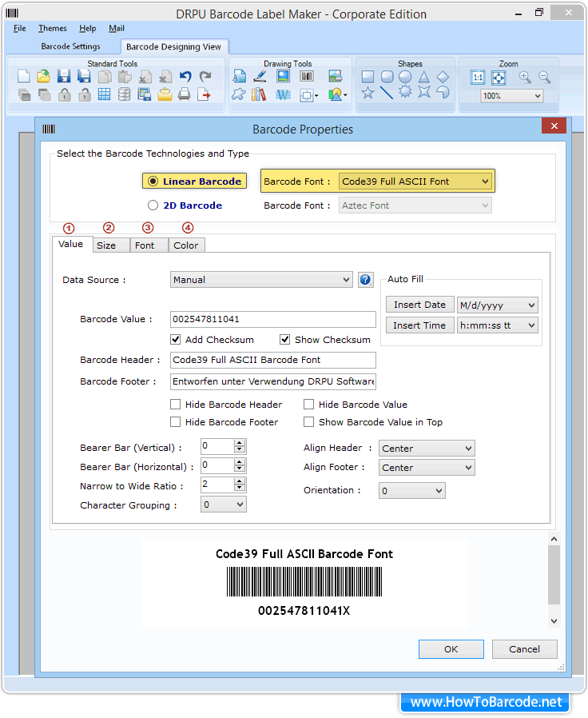Click the Zoom Out magnifier icon
588x718 pixels.
[x=544, y=77]
